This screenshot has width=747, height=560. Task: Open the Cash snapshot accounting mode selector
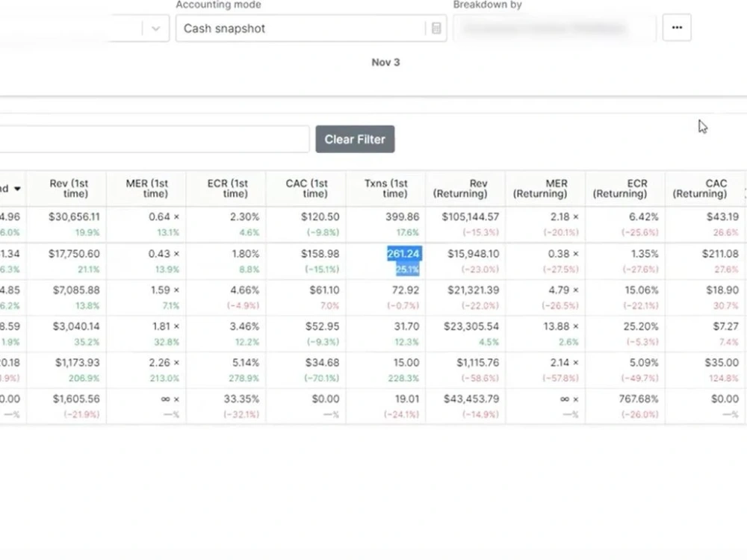coord(311,28)
